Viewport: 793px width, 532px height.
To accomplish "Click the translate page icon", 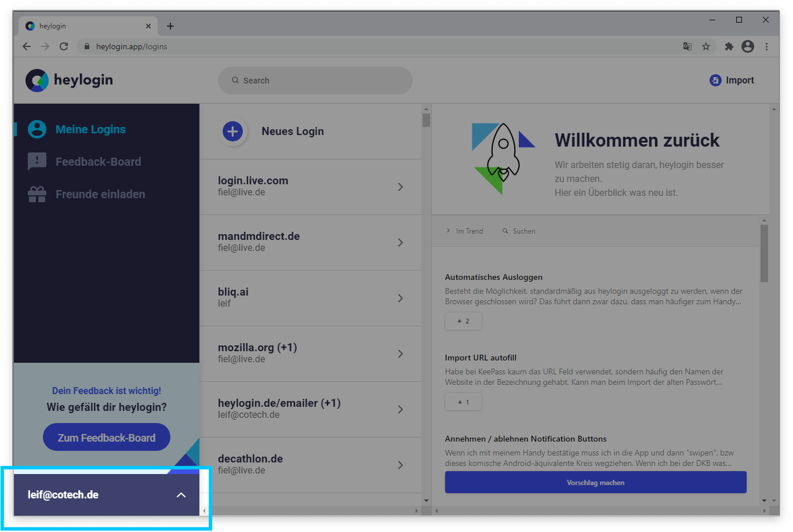I will (x=687, y=46).
